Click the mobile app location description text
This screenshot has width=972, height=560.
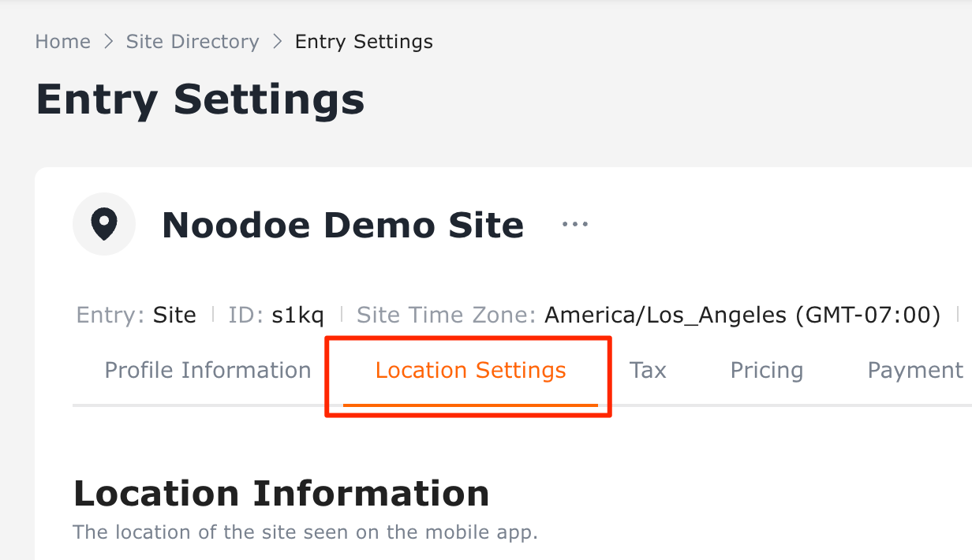305,532
